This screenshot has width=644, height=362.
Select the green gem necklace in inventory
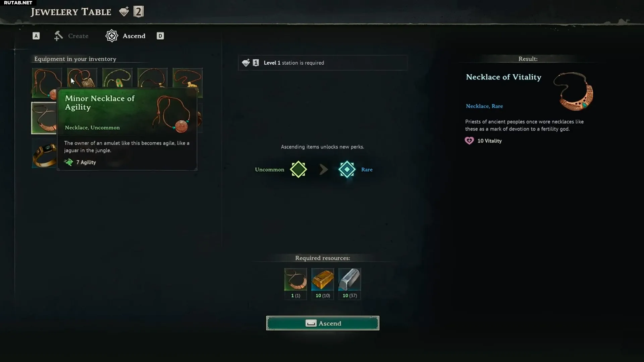tap(117, 78)
